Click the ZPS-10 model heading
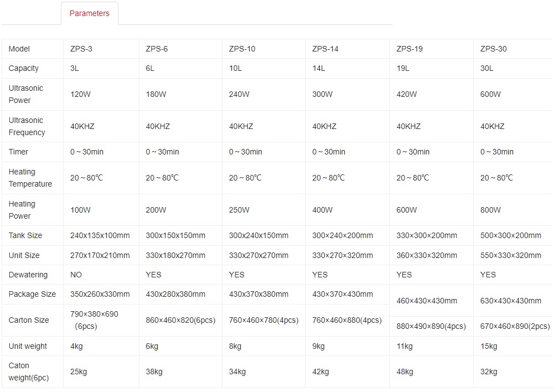 point(242,49)
